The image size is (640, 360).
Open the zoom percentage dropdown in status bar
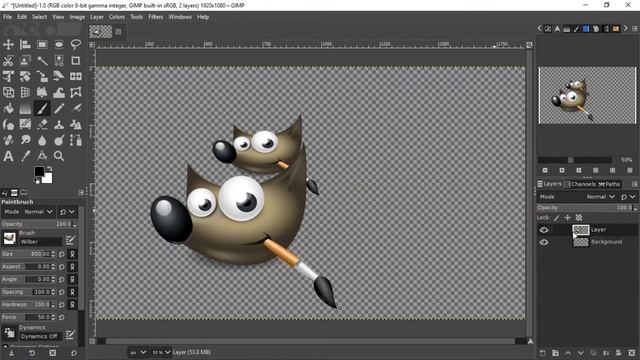coord(161,352)
